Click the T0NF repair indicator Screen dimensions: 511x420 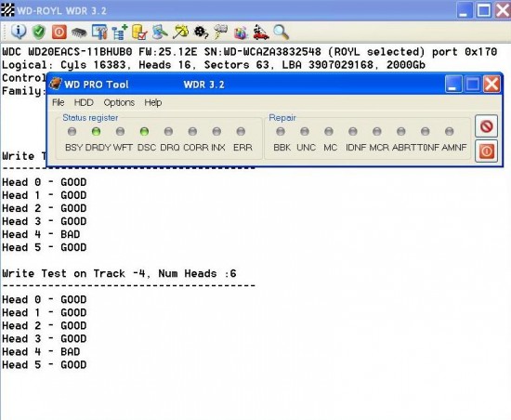pyautogui.click(x=426, y=132)
